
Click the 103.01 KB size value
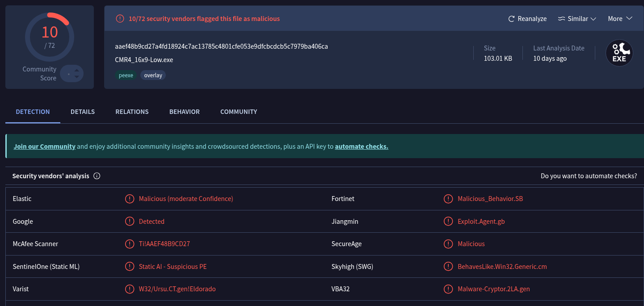pos(498,59)
